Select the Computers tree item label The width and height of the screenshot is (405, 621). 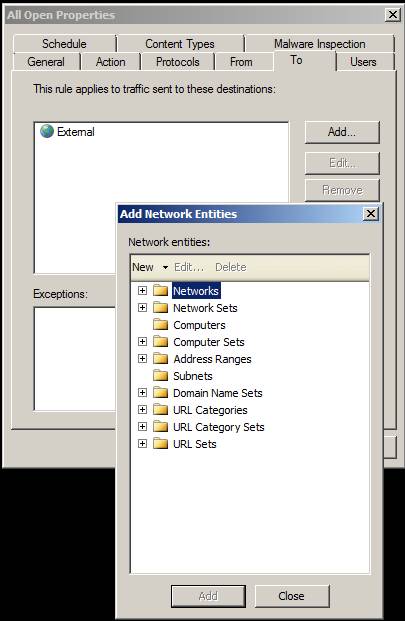point(199,325)
